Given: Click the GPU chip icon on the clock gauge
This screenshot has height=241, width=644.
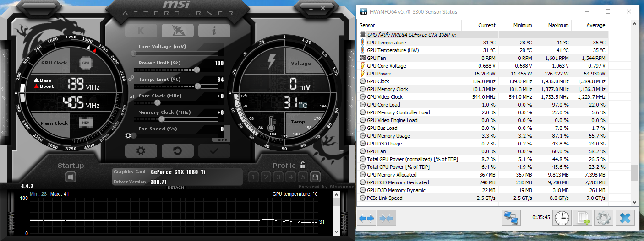Looking at the screenshot, I should coord(85,63).
